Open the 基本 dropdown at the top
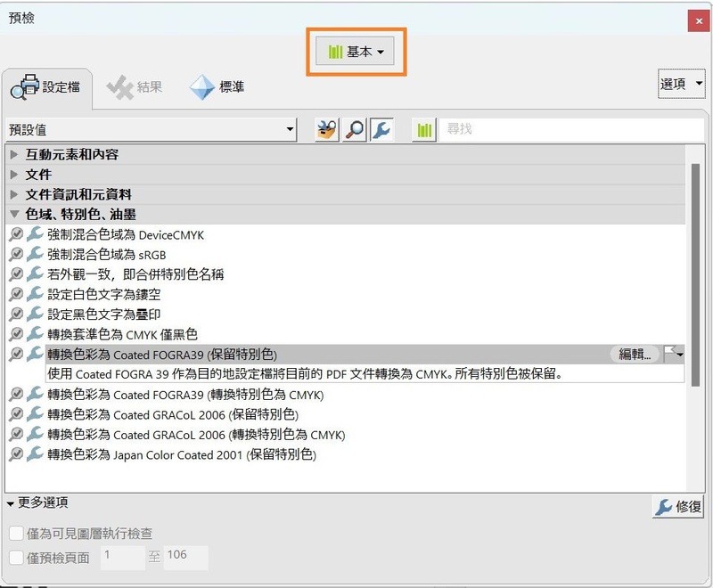 355,52
